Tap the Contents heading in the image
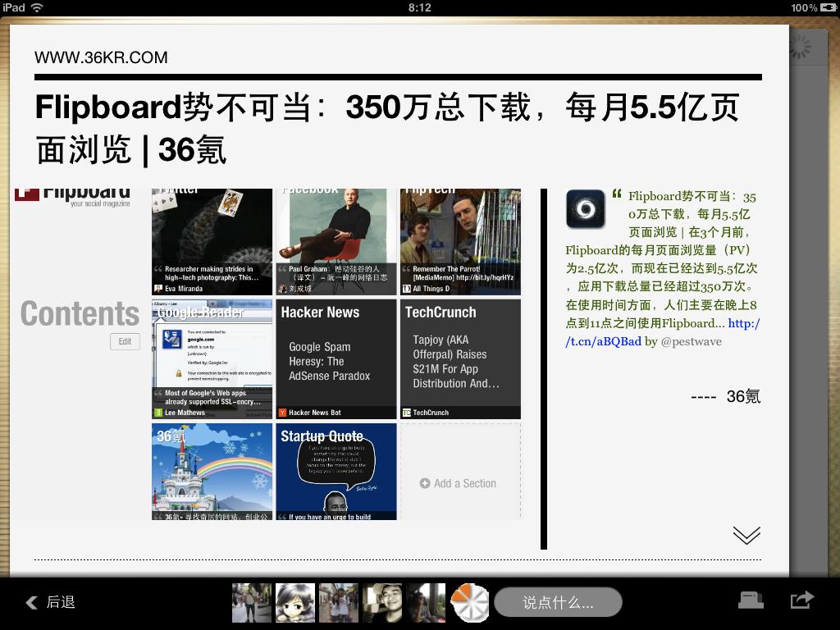Image resolution: width=840 pixels, height=630 pixels. coord(80,313)
